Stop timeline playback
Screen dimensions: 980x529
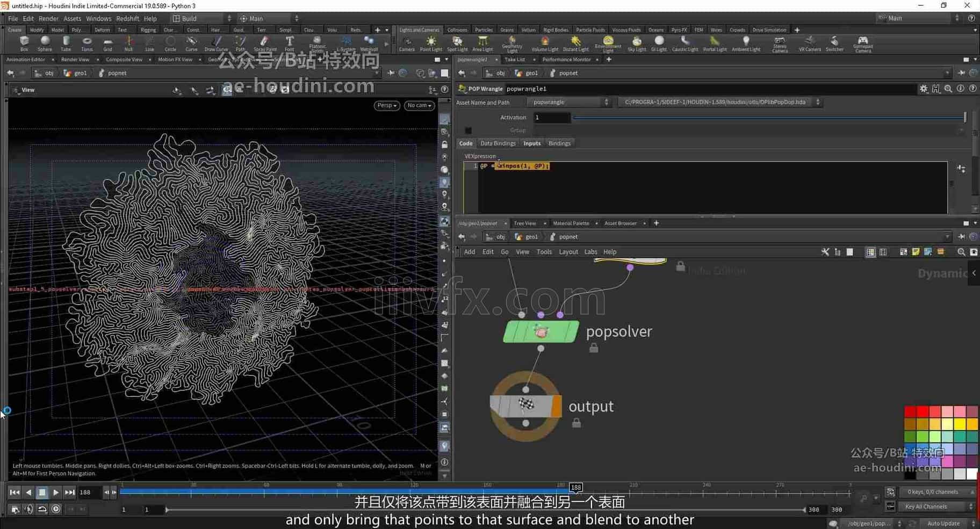pos(42,492)
